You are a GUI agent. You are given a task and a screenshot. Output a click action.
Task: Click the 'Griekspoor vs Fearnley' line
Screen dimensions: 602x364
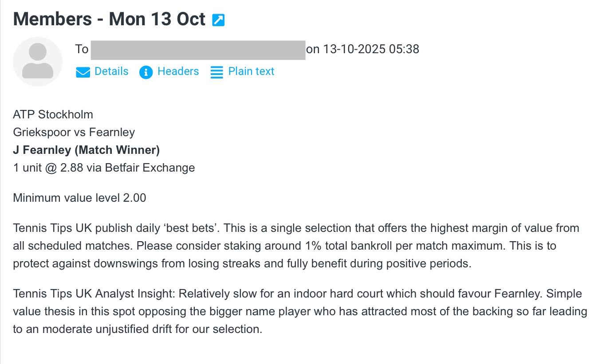point(74,132)
